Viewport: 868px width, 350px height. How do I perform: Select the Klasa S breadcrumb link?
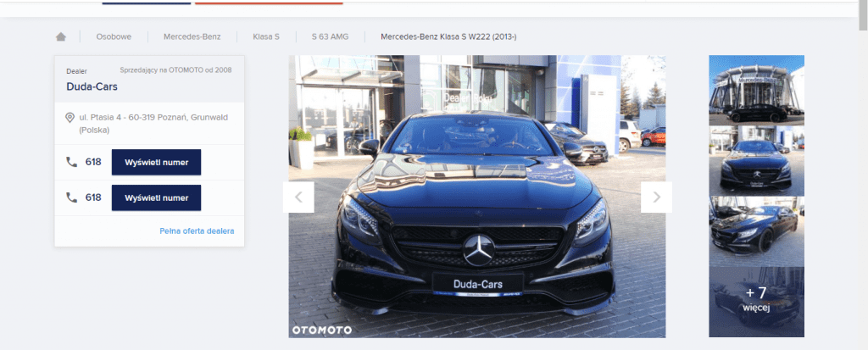pyautogui.click(x=265, y=37)
